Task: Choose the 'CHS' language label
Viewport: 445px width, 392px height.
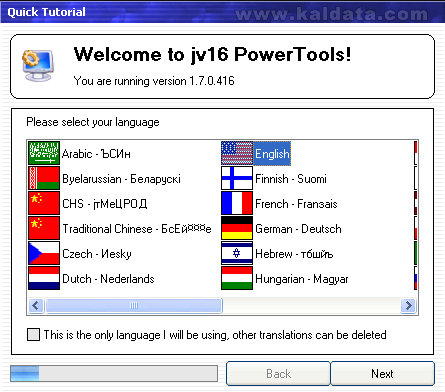Action: click(x=105, y=204)
